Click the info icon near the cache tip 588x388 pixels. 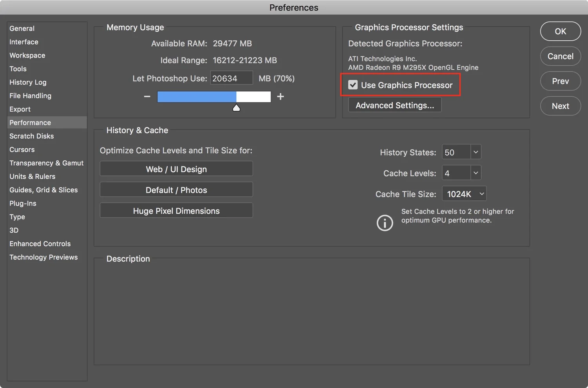click(x=385, y=223)
